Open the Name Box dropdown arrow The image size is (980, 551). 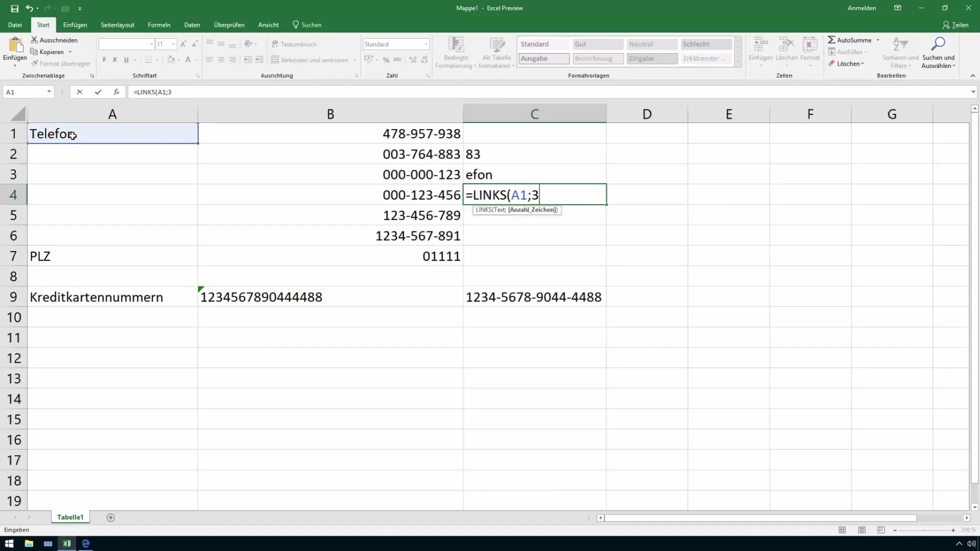pyautogui.click(x=49, y=92)
